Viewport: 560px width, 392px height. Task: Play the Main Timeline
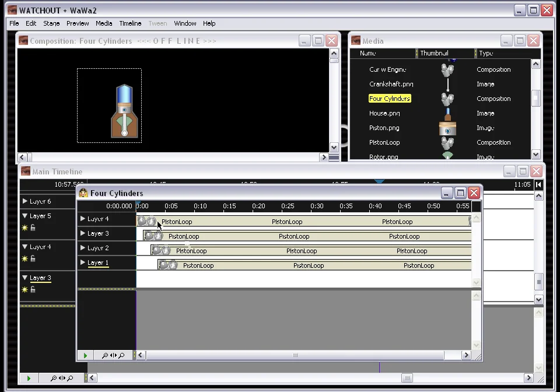29,378
